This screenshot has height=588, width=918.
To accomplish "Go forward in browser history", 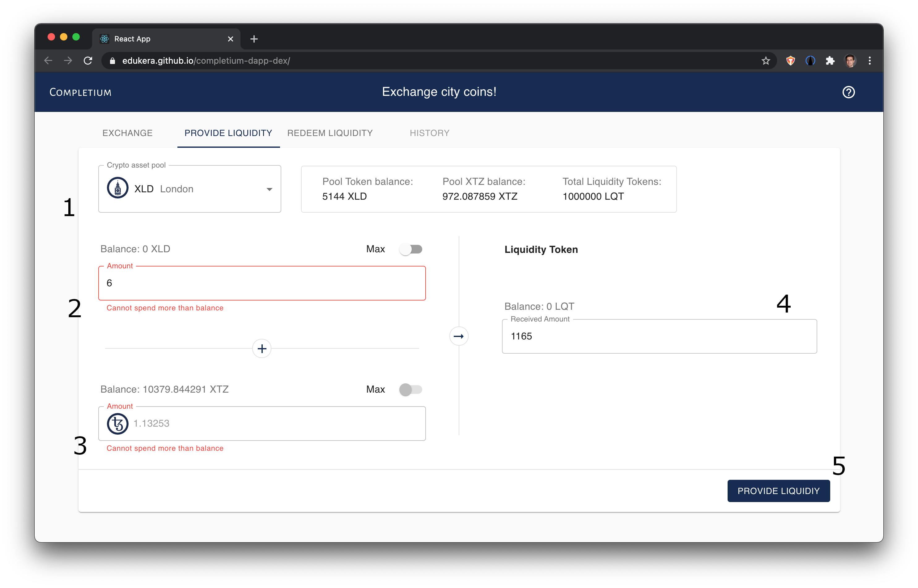I will pos(68,61).
